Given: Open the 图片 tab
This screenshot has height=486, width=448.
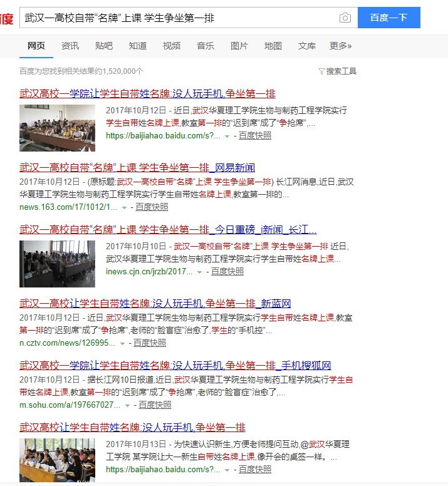Looking at the screenshot, I should tap(239, 46).
